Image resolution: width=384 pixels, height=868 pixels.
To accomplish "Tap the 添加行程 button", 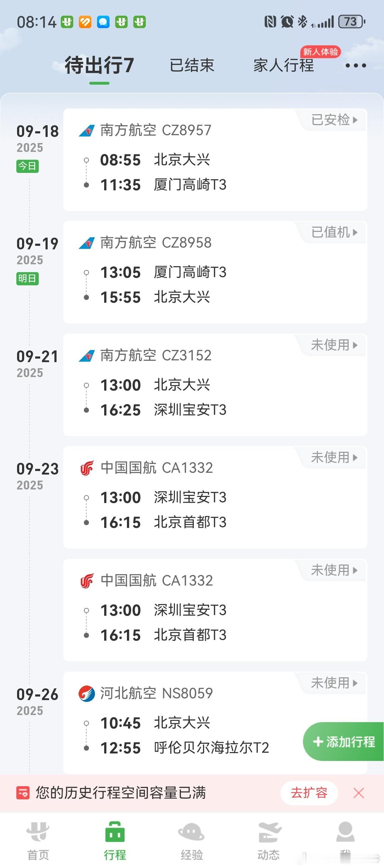I will click(343, 742).
